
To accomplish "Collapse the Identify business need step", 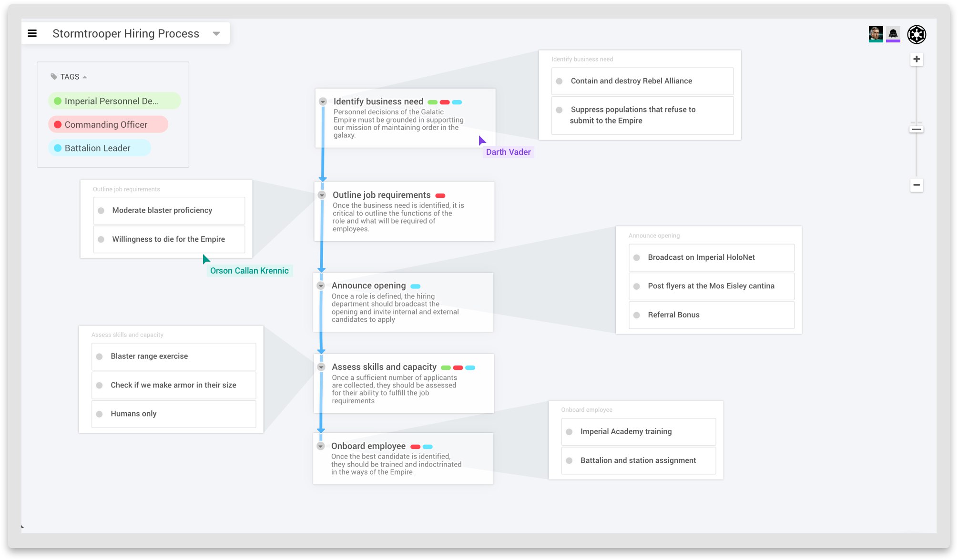I will pos(323,102).
